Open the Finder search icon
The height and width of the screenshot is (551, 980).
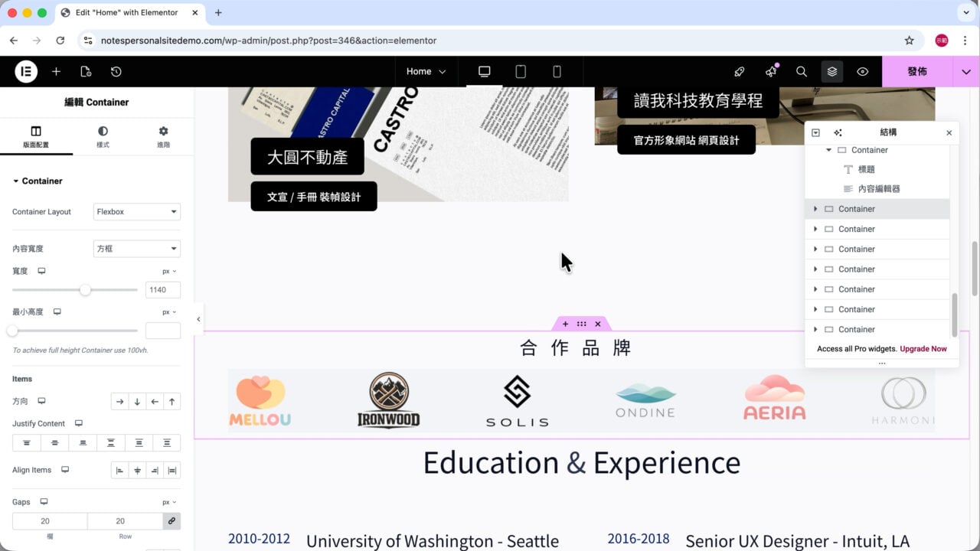[802, 71]
